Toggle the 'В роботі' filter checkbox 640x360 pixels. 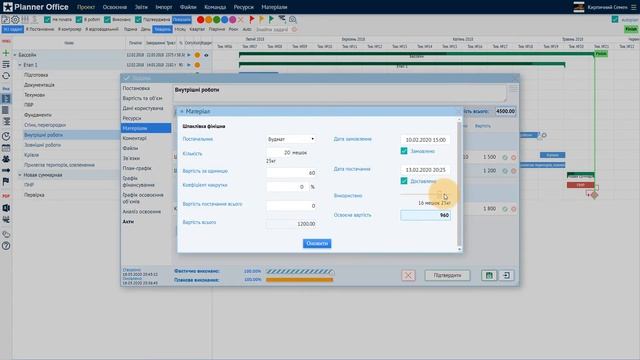point(79,19)
